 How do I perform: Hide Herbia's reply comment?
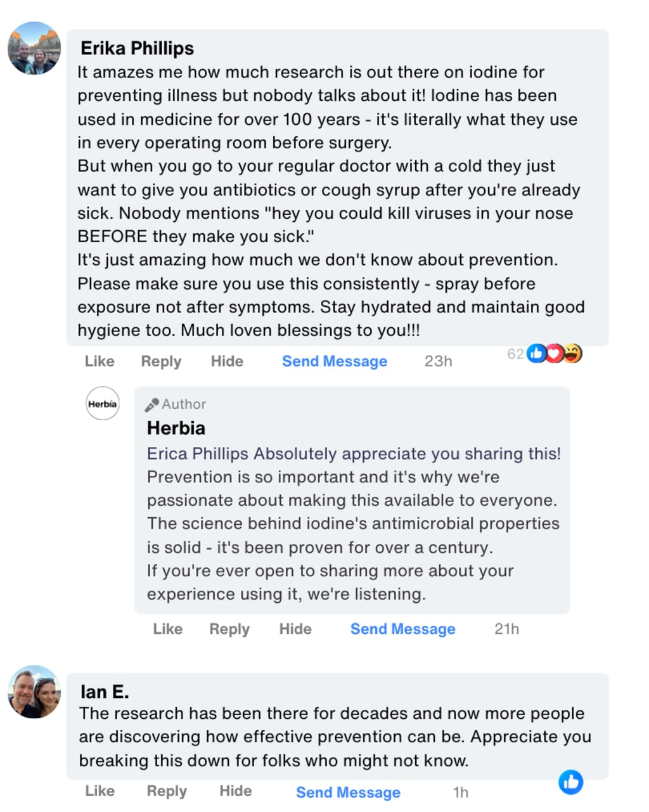(x=295, y=629)
